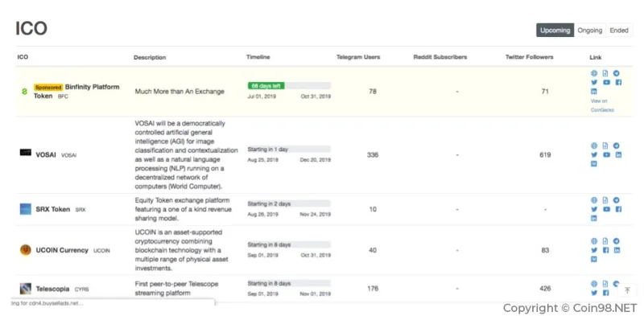Image resolution: width=644 pixels, height=316 pixels.
Task: Click VOSAI Twitter followers value 619
Action: [545, 155]
